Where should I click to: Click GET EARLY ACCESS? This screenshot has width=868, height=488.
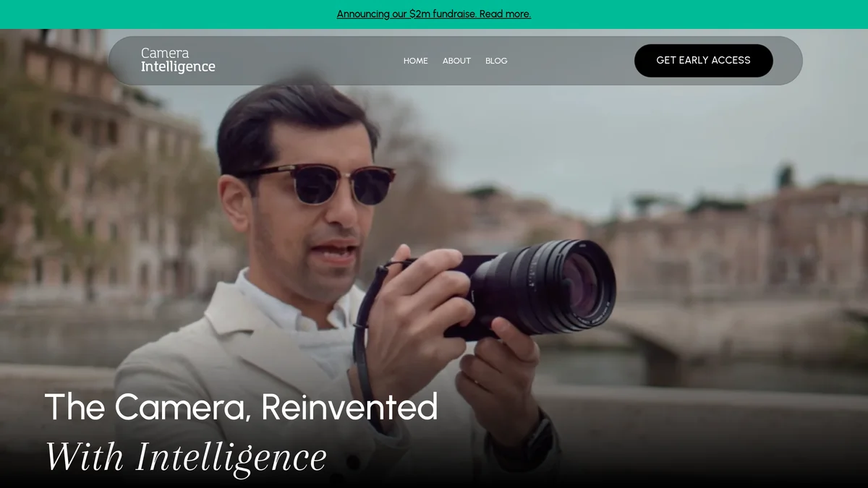(703, 61)
